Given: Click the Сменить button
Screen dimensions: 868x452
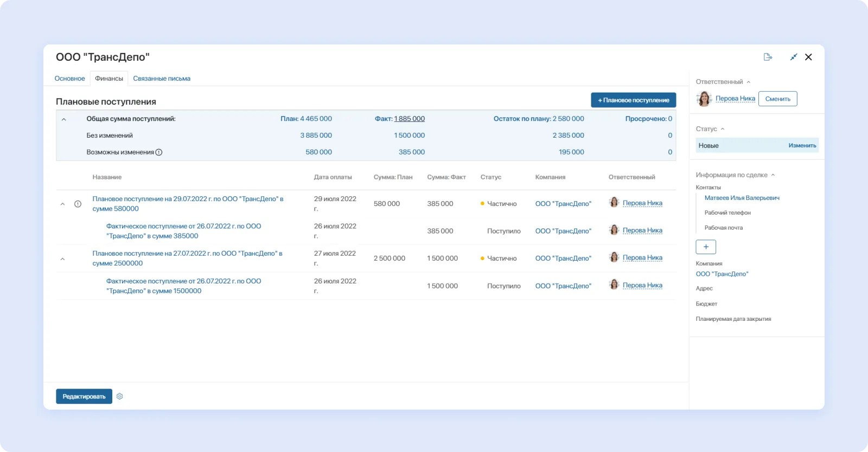Looking at the screenshot, I should coord(777,99).
